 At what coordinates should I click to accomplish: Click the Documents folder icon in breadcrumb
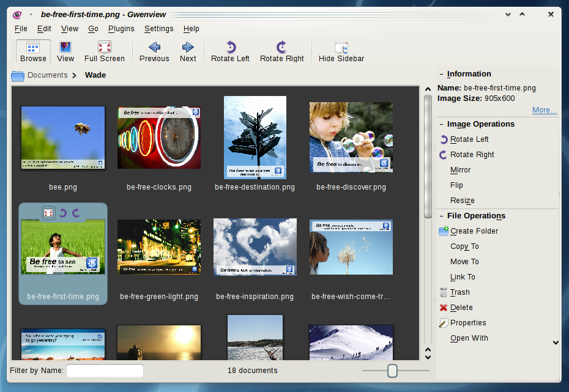tap(17, 75)
